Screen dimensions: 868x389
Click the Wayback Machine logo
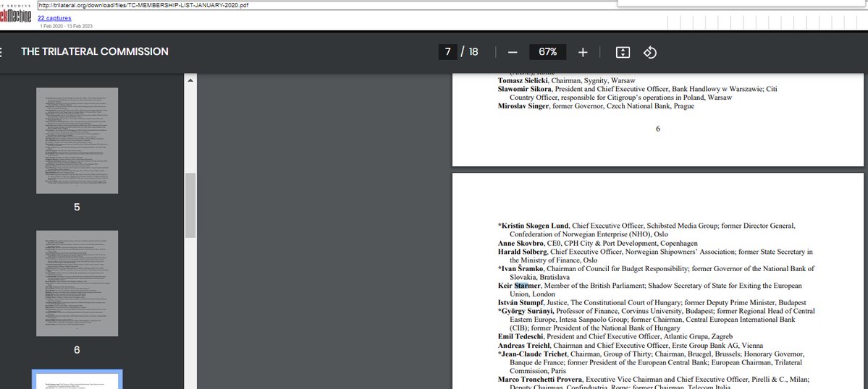[14, 14]
